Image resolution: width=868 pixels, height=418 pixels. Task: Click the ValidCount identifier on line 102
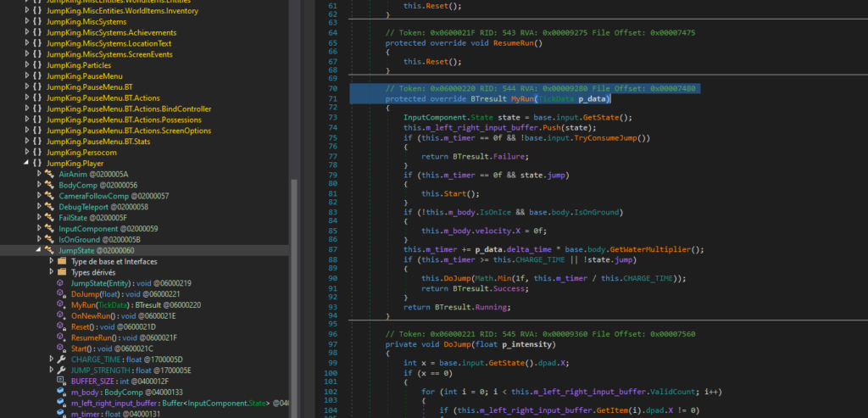coord(671,392)
